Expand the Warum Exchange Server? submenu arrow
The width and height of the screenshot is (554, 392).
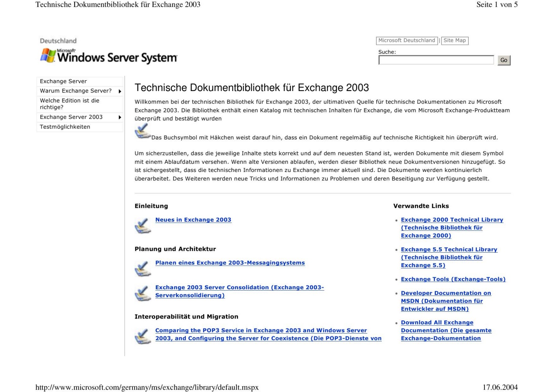(120, 91)
